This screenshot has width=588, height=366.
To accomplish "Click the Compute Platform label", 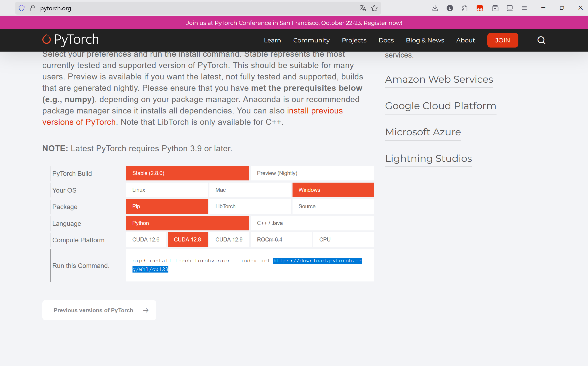I will 78,240.
